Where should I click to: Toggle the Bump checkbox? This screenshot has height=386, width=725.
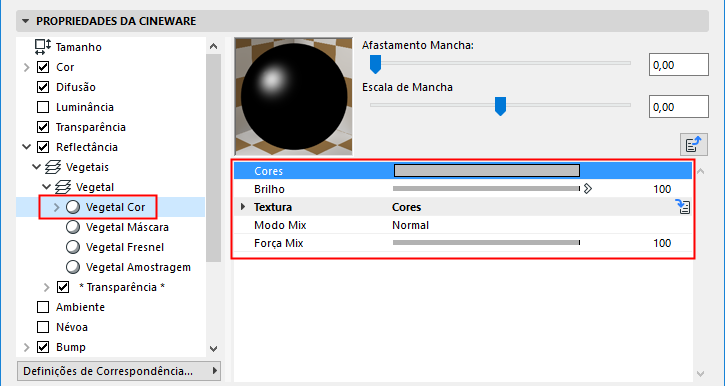click(x=43, y=347)
